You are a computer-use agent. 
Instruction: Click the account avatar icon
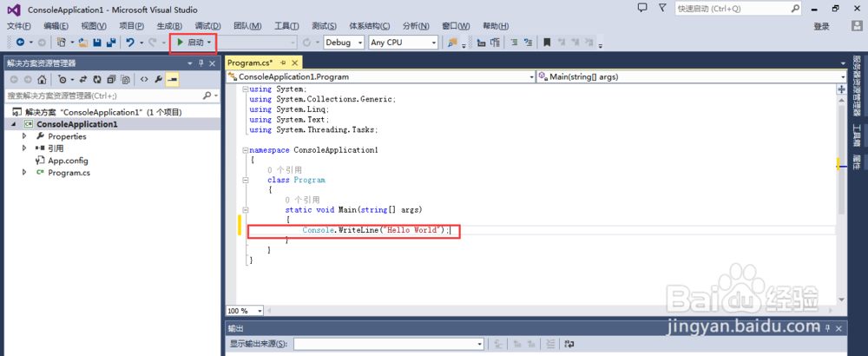(x=857, y=26)
